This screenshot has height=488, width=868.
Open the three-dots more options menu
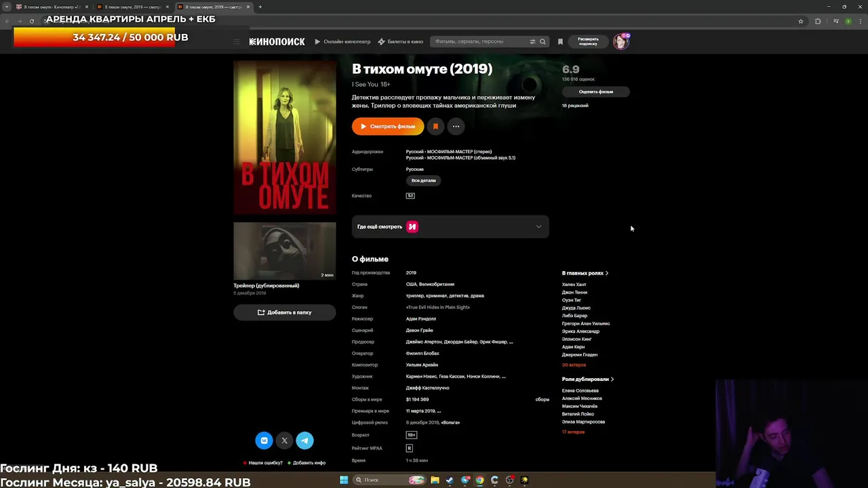(456, 126)
